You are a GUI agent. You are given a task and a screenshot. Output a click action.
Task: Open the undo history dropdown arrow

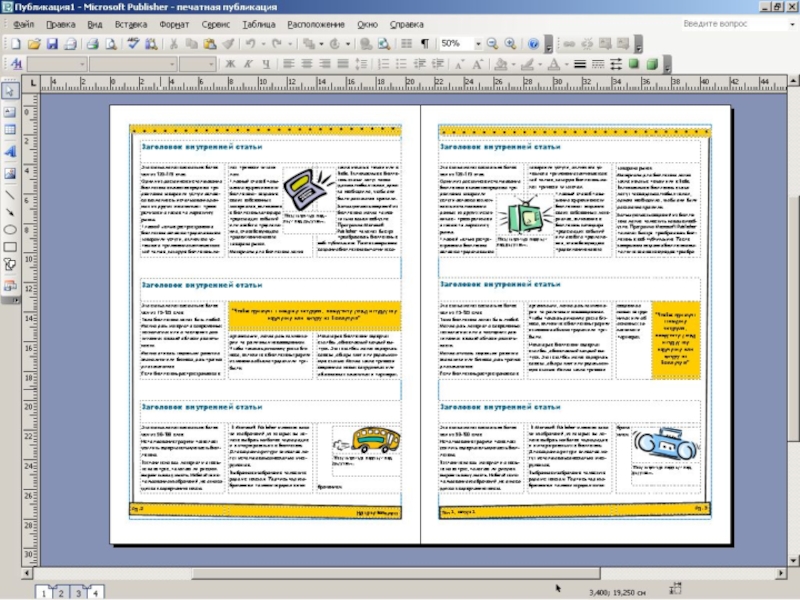click(x=264, y=44)
